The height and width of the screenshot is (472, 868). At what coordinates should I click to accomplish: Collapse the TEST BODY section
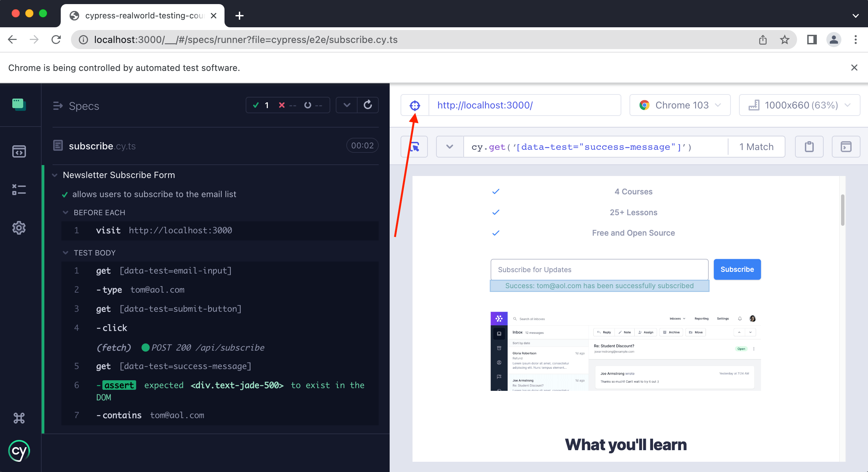(65, 252)
